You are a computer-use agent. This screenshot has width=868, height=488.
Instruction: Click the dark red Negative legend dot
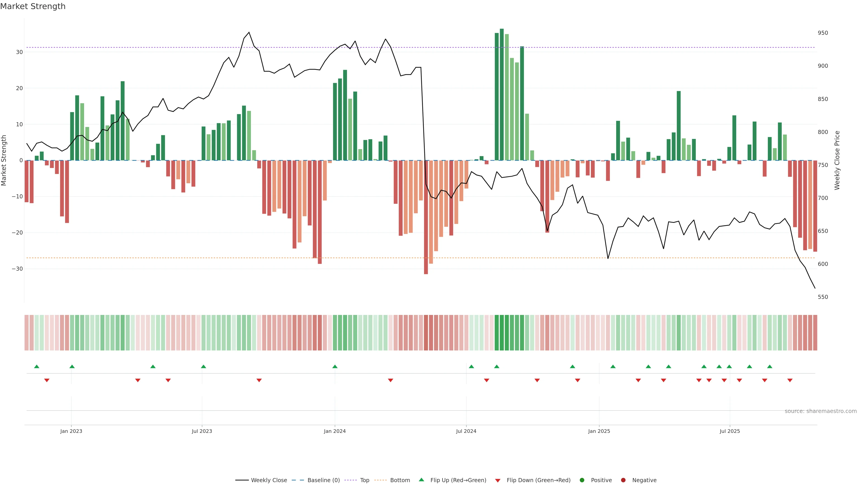(623, 480)
